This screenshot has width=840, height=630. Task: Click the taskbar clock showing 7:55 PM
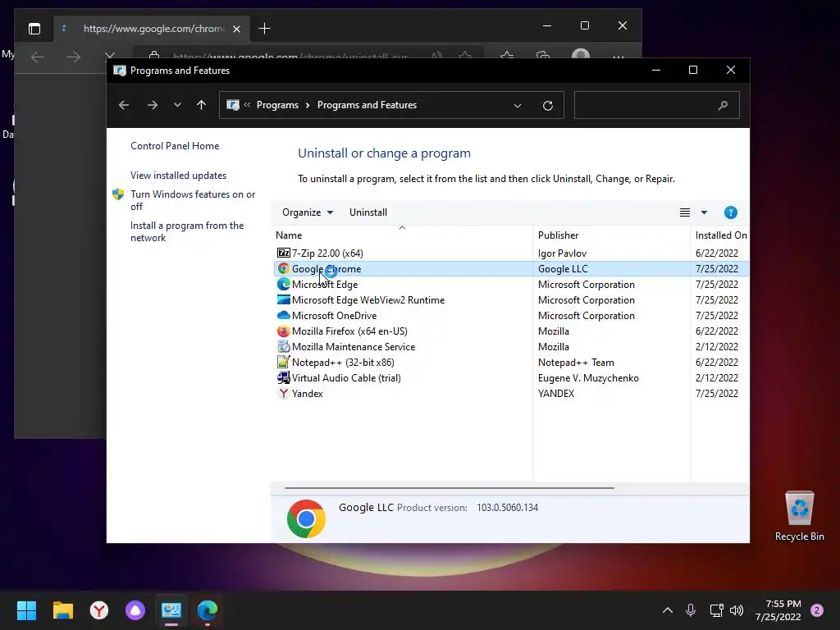tap(778, 610)
